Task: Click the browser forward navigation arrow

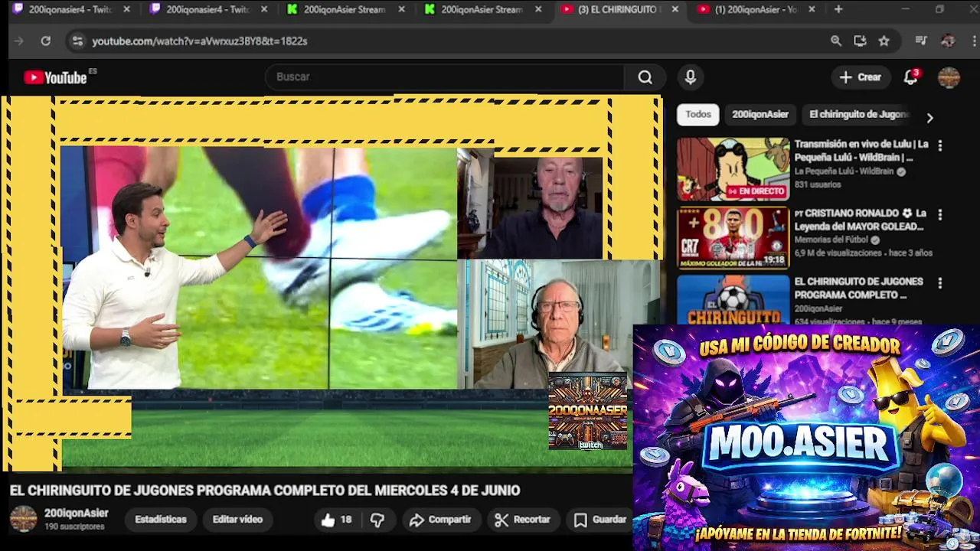Action: tap(19, 41)
